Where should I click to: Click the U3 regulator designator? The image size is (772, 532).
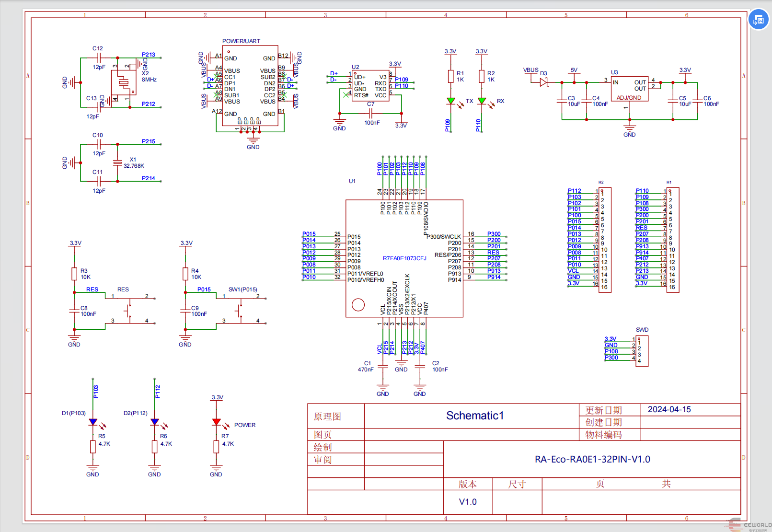click(x=614, y=72)
